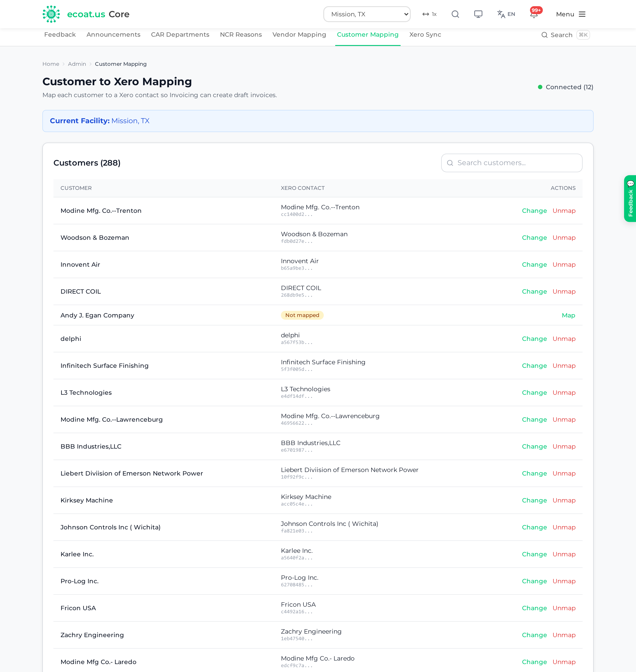Change the Innovent Air mapping
Image resolution: width=636 pixels, height=672 pixels.
click(x=534, y=265)
